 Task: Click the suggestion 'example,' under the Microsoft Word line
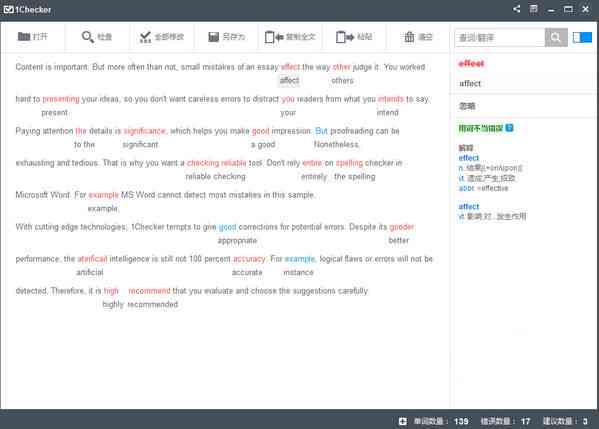click(x=103, y=209)
